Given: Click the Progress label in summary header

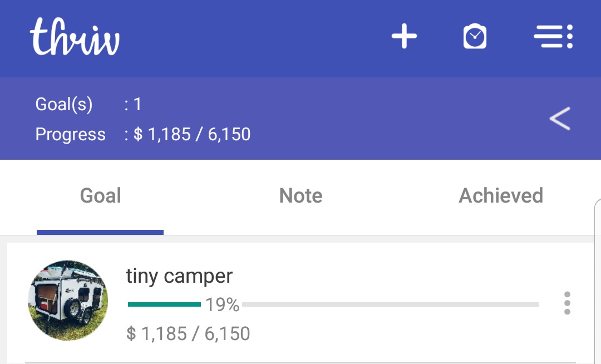Looking at the screenshot, I should 70,135.
